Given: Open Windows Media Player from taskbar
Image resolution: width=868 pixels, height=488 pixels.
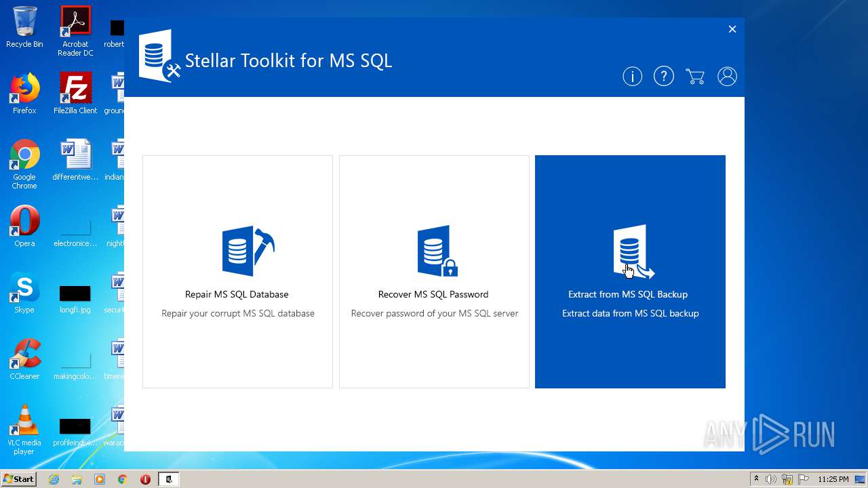Looking at the screenshot, I should pyautogui.click(x=100, y=479).
